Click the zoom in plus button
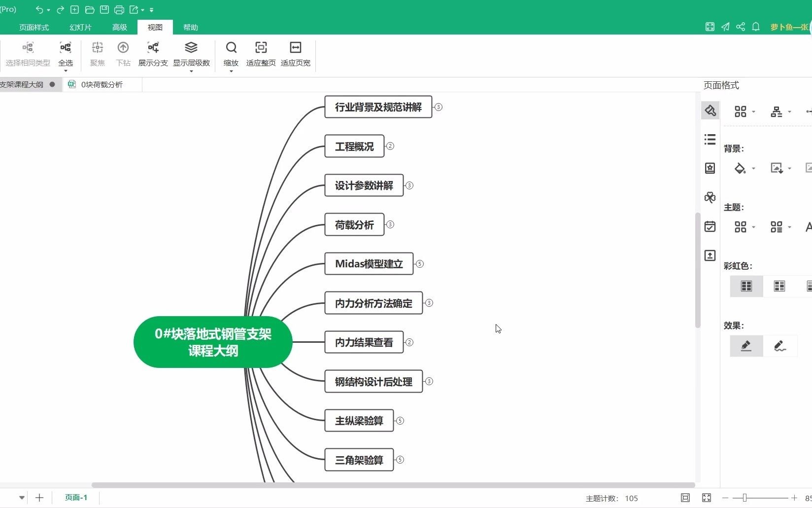The image size is (812, 508). click(794, 498)
